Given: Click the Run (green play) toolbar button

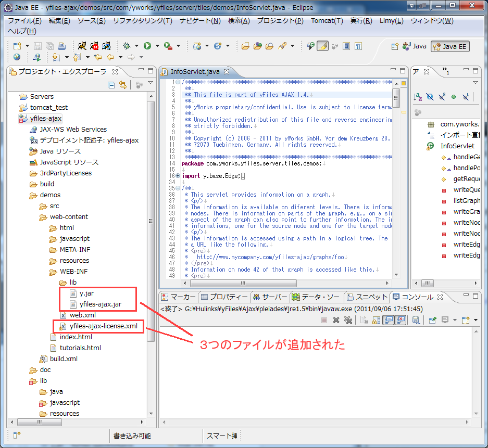Looking at the screenshot, I should [x=147, y=46].
